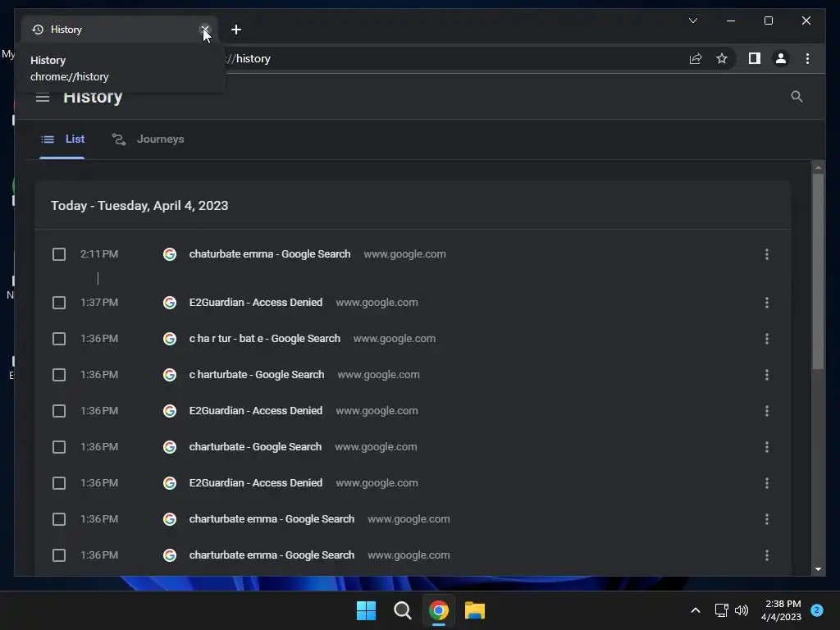Open Chrome's three-dot main menu
This screenshot has width=840, height=630.
pyautogui.click(x=807, y=58)
